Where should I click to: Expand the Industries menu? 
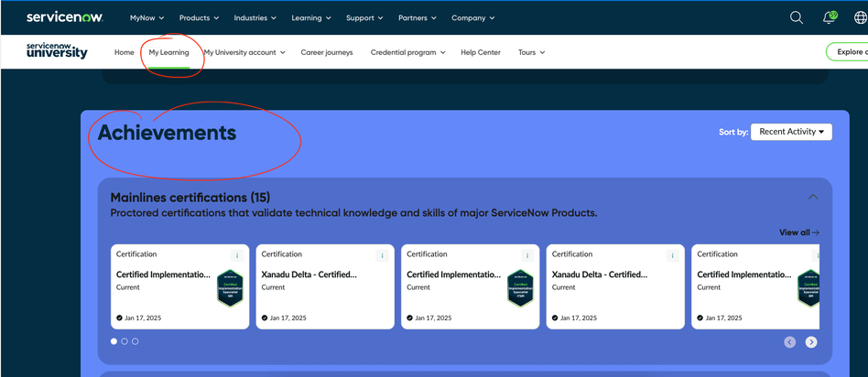[255, 17]
